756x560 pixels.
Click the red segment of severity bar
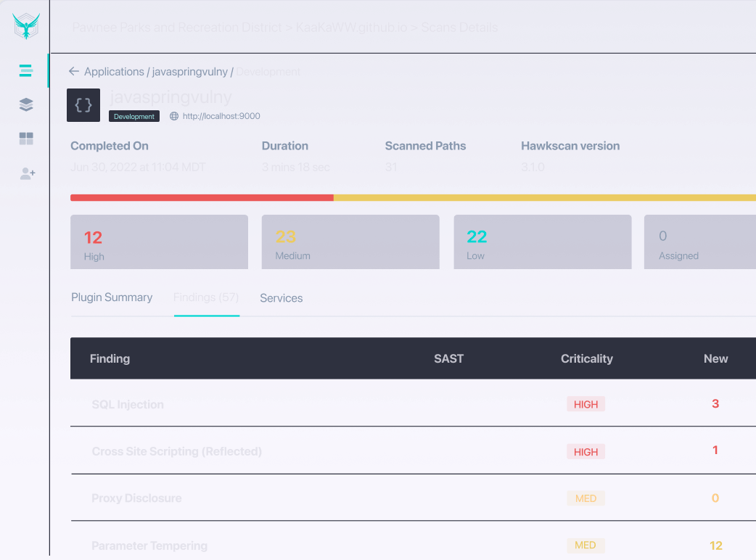click(x=202, y=197)
